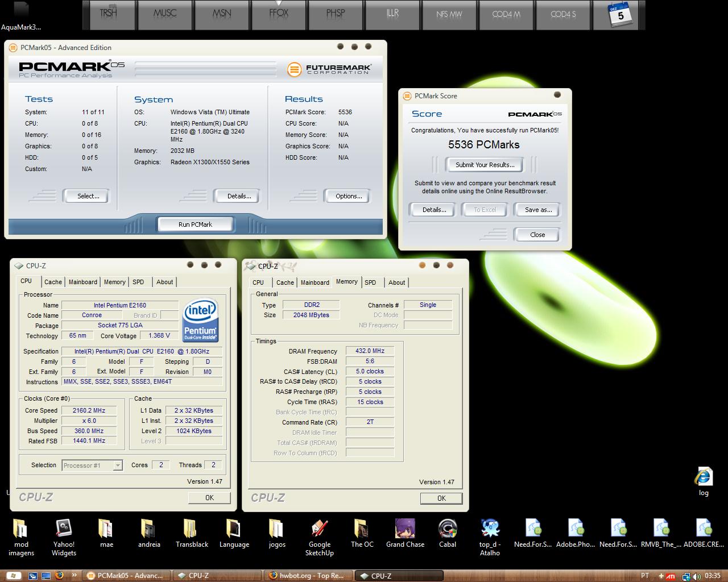Click the Windows Start button
Screen dimensions: 728x582
point(13,576)
